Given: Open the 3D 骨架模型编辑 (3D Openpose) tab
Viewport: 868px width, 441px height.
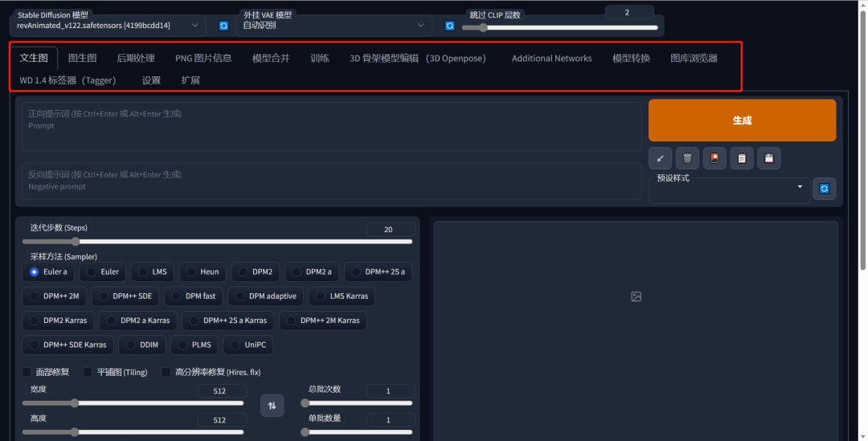Looking at the screenshot, I should [x=417, y=58].
